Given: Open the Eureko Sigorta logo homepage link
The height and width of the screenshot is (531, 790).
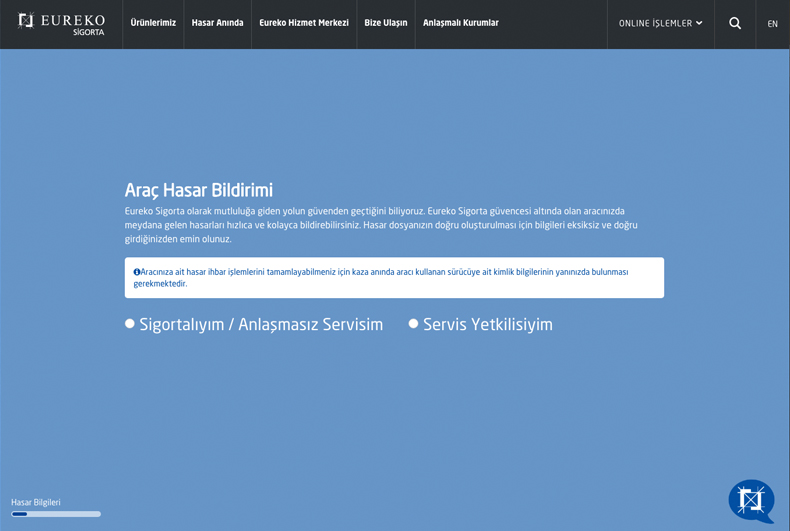Looking at the screenshot, I should 61,24.
